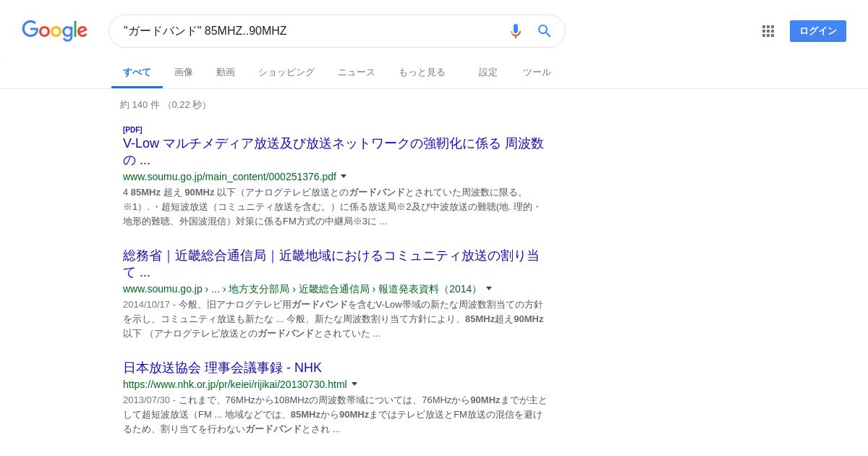Open the 総務省 近畿総合通信局 result link
The image size is (868, 456).
331,263
